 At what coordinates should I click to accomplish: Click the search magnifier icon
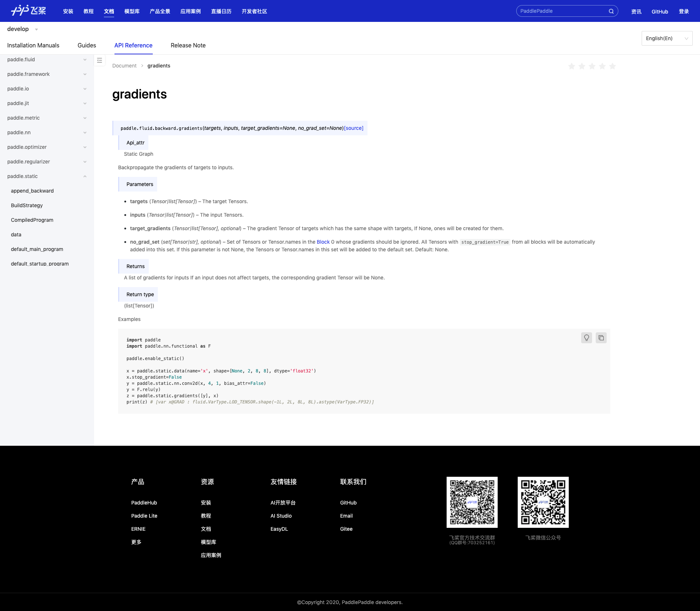point(611,11)
